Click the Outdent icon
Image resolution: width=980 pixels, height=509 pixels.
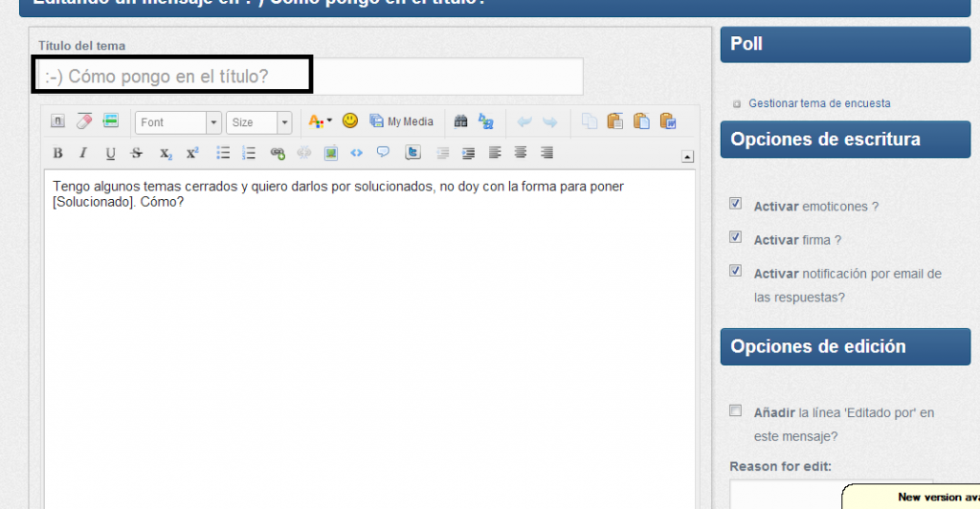442,153
